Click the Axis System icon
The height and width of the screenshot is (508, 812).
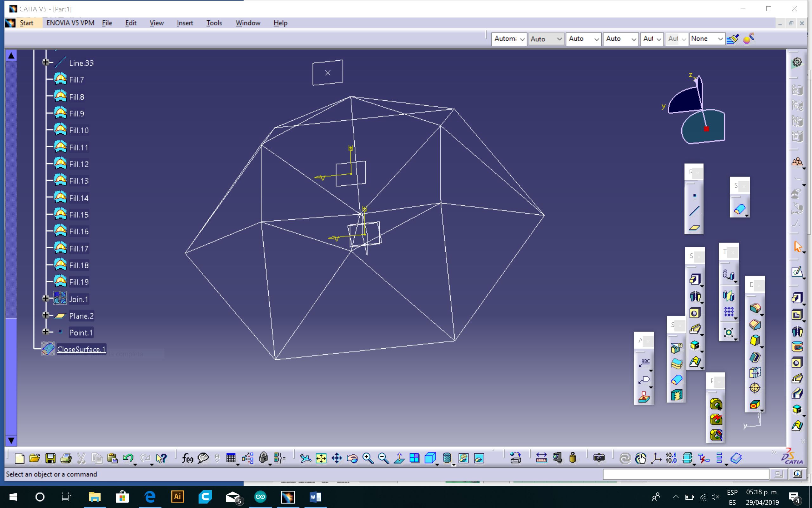(656, 458)
